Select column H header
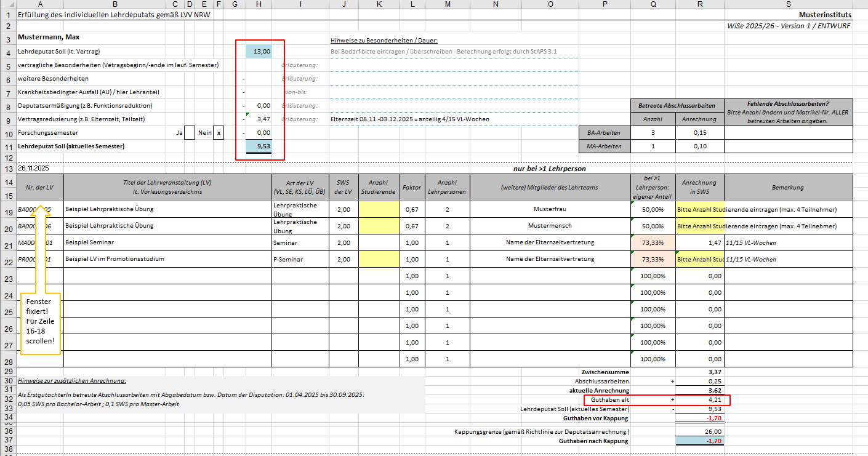This screenshot has width=868, height=456. click(258, 4)
